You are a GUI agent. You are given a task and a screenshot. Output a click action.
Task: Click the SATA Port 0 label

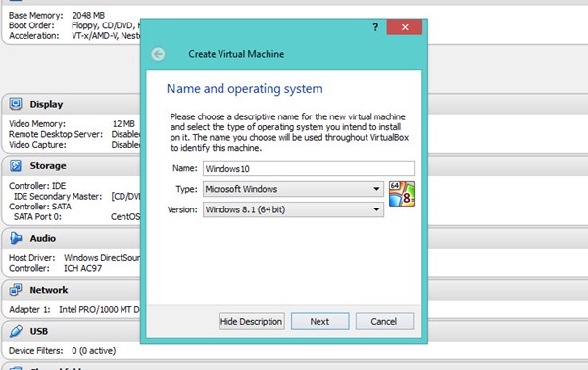pyautogui.click(x=37, y=217)
